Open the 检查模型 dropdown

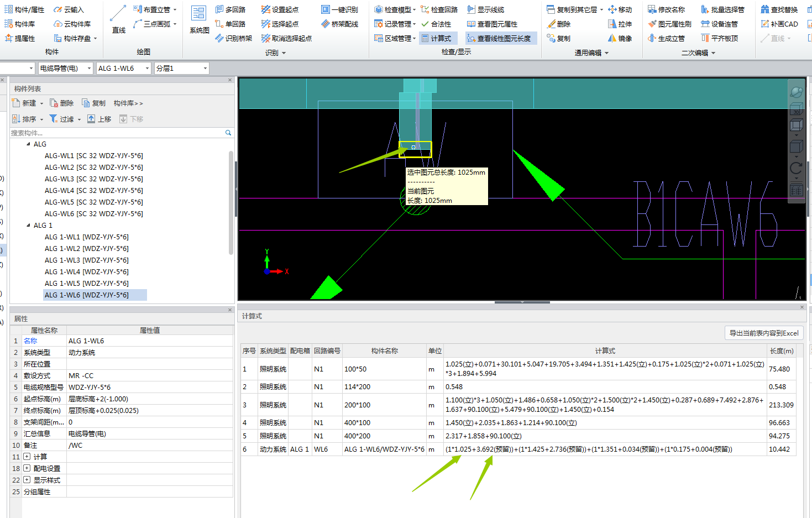(414, 10)
